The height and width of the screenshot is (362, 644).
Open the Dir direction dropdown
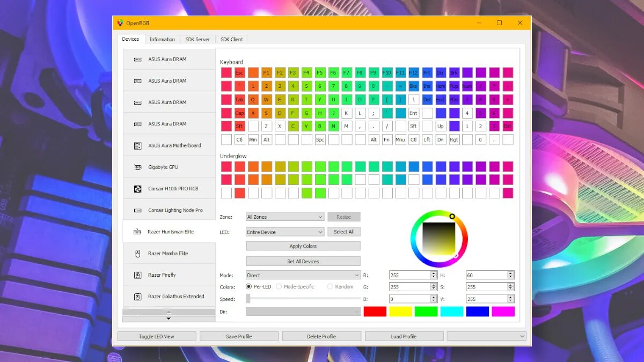click(303, 311)
